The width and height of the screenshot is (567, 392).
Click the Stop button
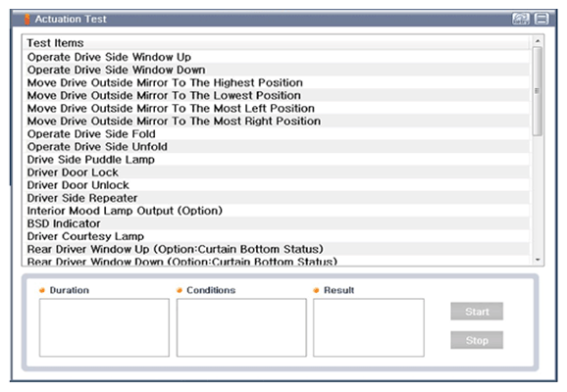(477, 340)
